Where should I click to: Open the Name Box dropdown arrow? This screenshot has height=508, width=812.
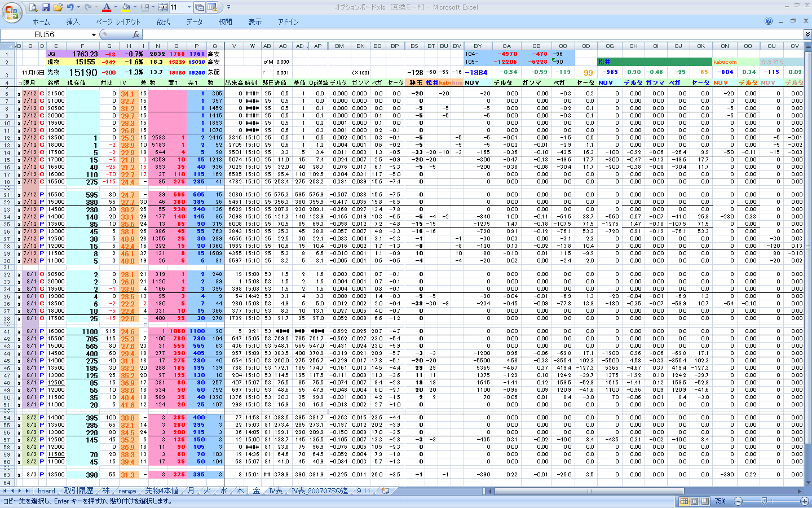pyautogui.click(x=94, y=34)
